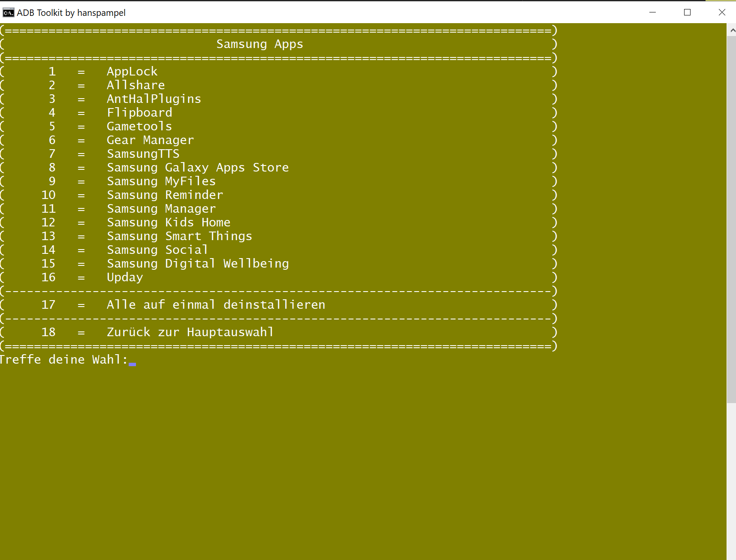Select the 'AppLock' entry
Image resolution: width=736 pixels, height=560 pixels.
click(132, 72)
